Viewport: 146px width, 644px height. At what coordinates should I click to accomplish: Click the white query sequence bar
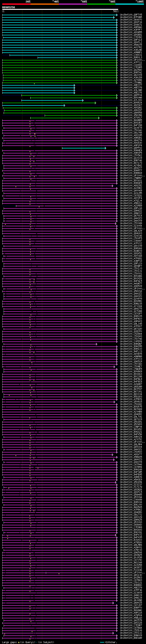click(x=60, y=10)
